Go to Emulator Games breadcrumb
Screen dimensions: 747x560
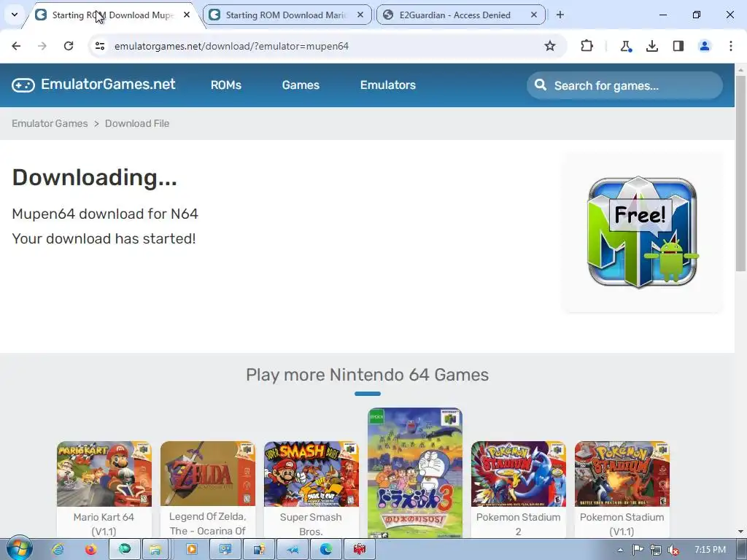click(x=50, y=123)
